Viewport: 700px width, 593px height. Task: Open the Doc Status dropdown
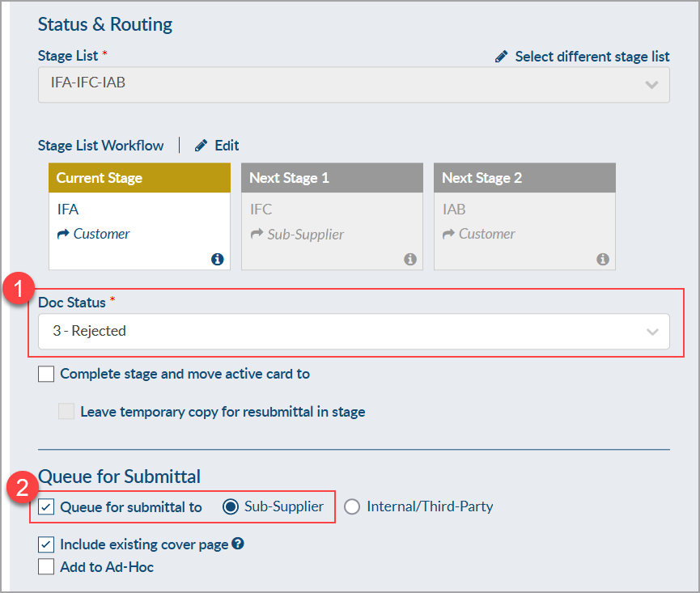coord(354,331)
